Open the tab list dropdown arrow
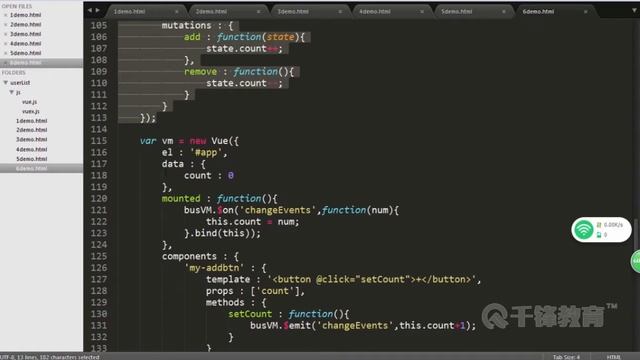This screenshot has height=360, width=640. (634, 11)
